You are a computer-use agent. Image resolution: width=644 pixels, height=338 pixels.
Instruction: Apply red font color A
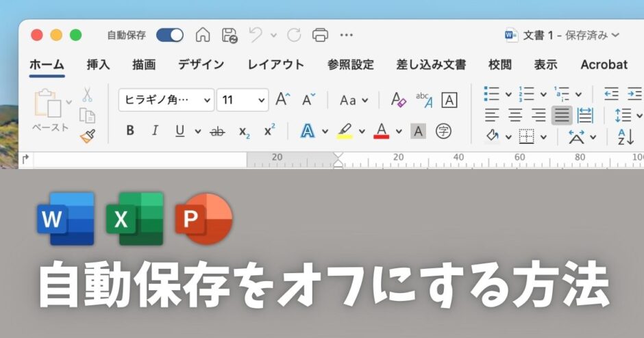tap(381, 131)
